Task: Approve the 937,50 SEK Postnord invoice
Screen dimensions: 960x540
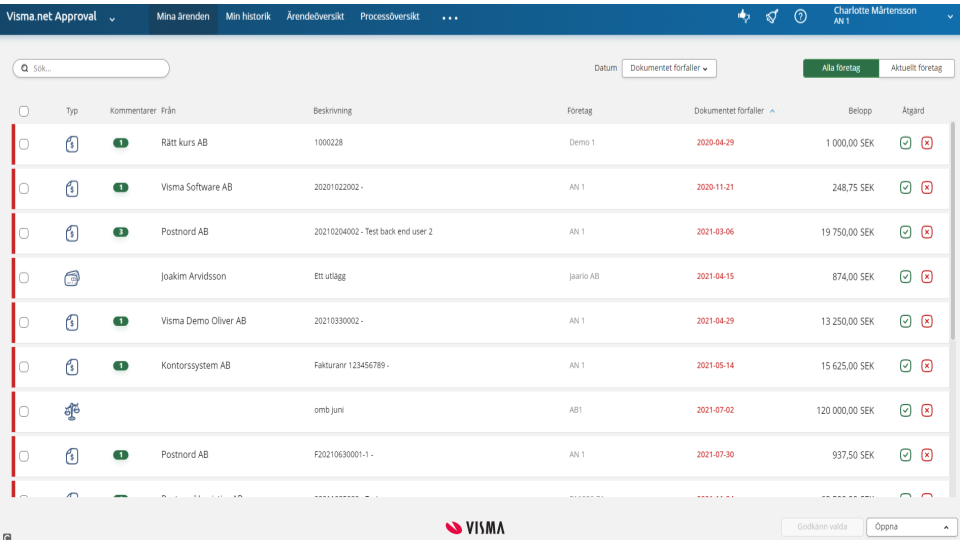Action: point(906,455)
